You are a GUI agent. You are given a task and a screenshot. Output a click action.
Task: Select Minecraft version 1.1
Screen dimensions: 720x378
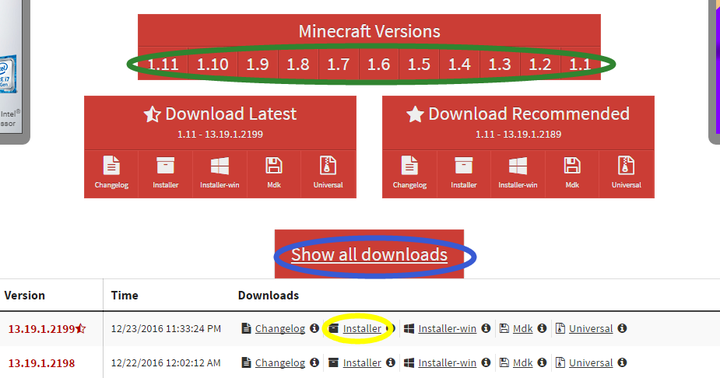(580, 64)
